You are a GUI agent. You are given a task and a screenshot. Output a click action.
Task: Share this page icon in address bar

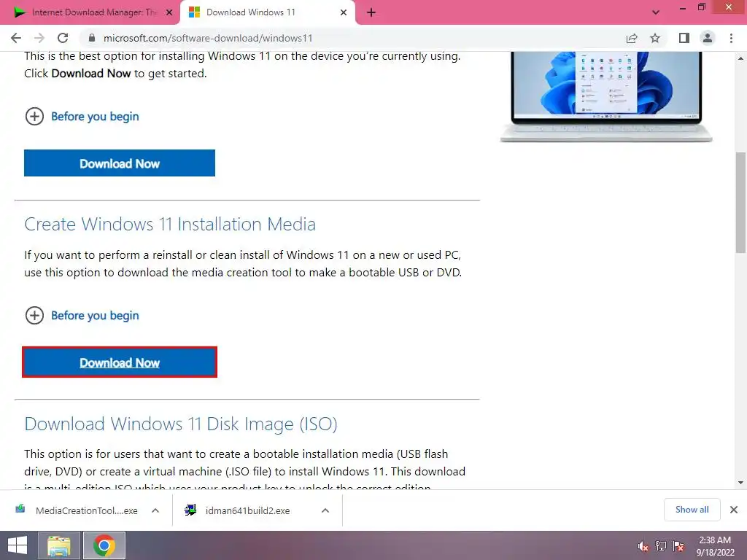click(x=632, y=38)
